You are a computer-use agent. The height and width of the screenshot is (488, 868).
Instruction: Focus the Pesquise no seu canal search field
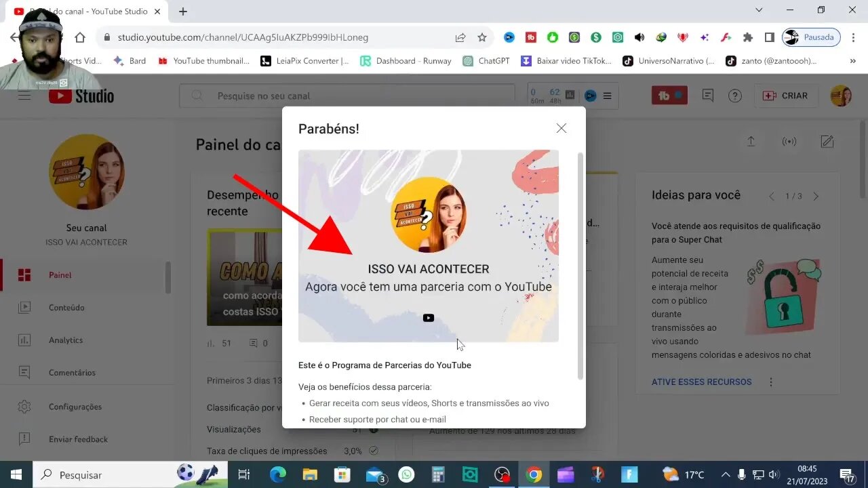tap(347, 96)
